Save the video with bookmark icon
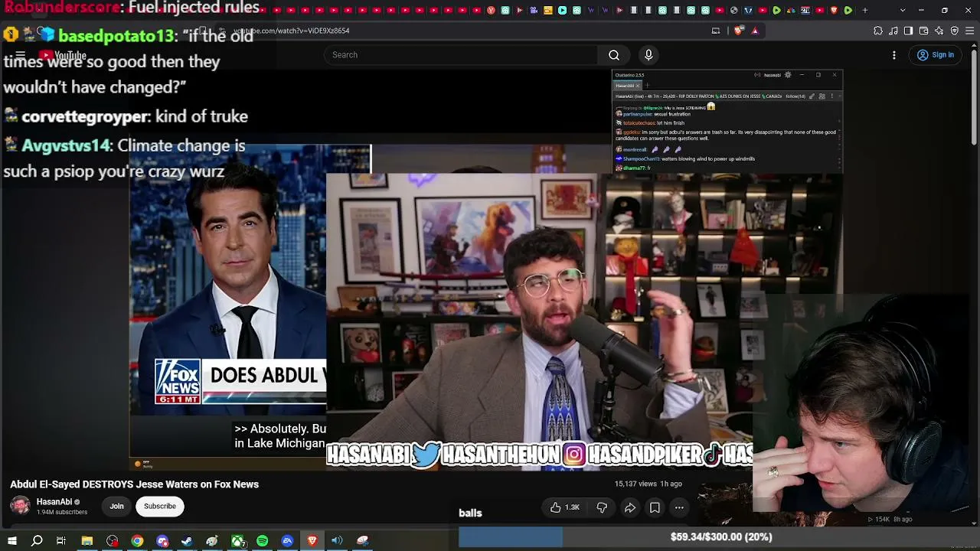 [655, 507]
